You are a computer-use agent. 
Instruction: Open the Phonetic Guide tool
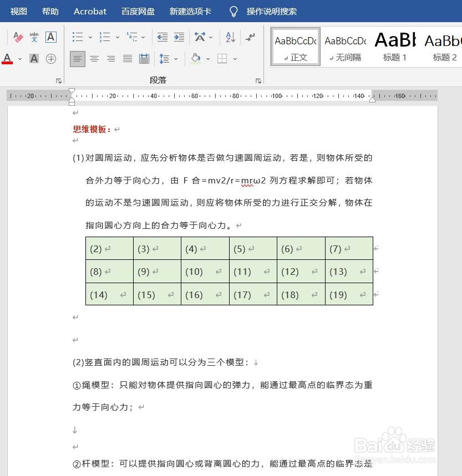[x=34, y=36]
